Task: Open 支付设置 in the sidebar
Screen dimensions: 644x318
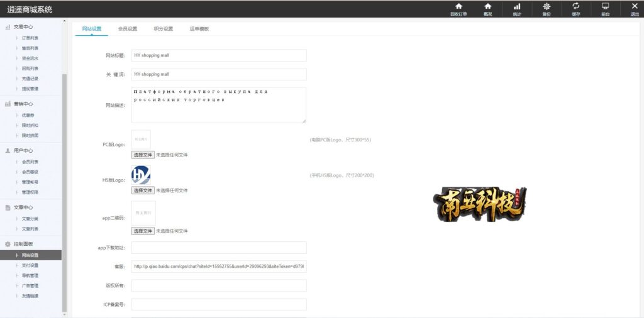Action: tap(30, 265)
